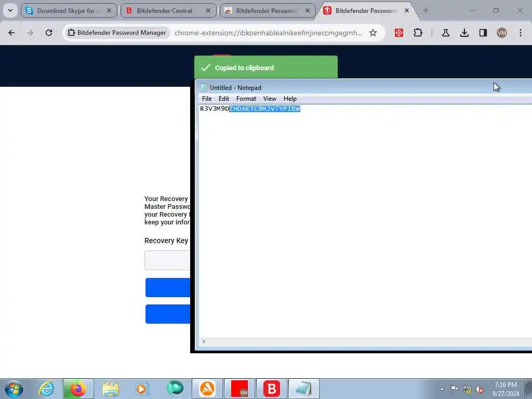Click the unselected R3V3M9D text in Notepad
532x399 pixels.
pos(215,109)
